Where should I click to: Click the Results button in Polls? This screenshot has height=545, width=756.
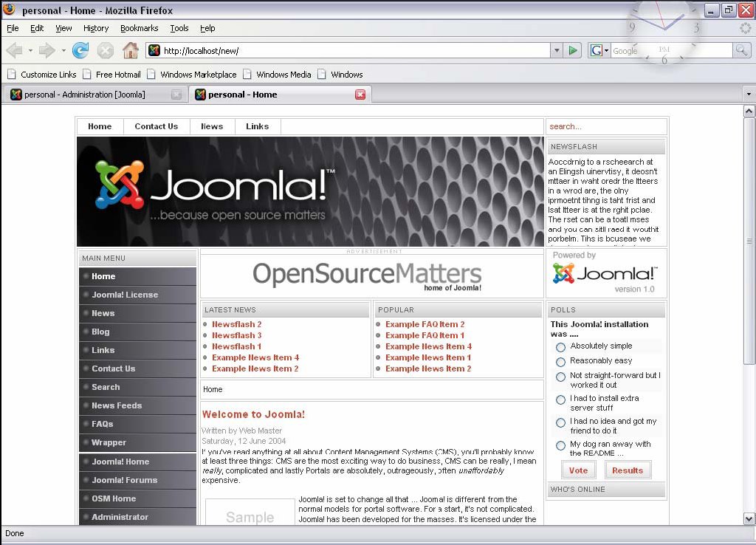pyautogui.click(x=628, y=470)
